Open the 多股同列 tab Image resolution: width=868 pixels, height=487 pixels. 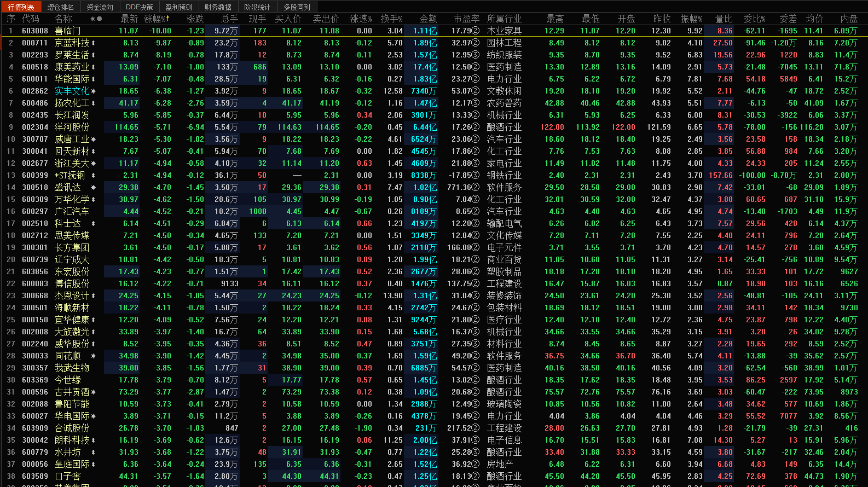coord(297,7)
